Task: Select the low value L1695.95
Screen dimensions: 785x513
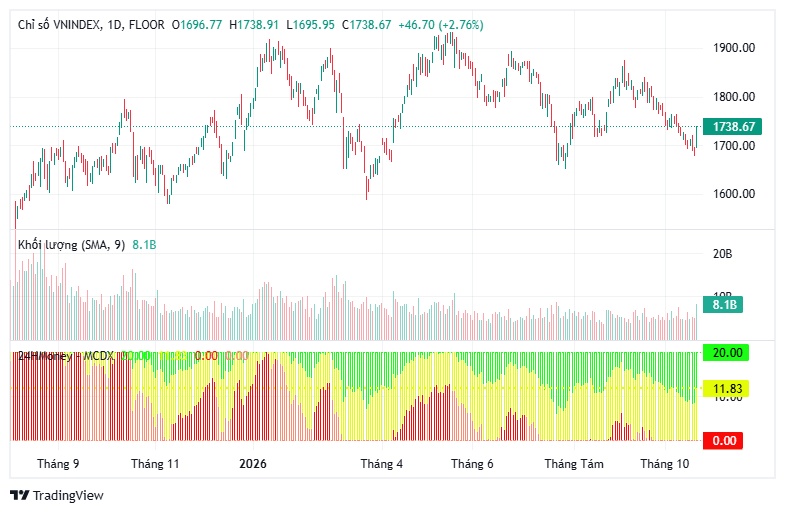Action: click(x=310, y=25)
